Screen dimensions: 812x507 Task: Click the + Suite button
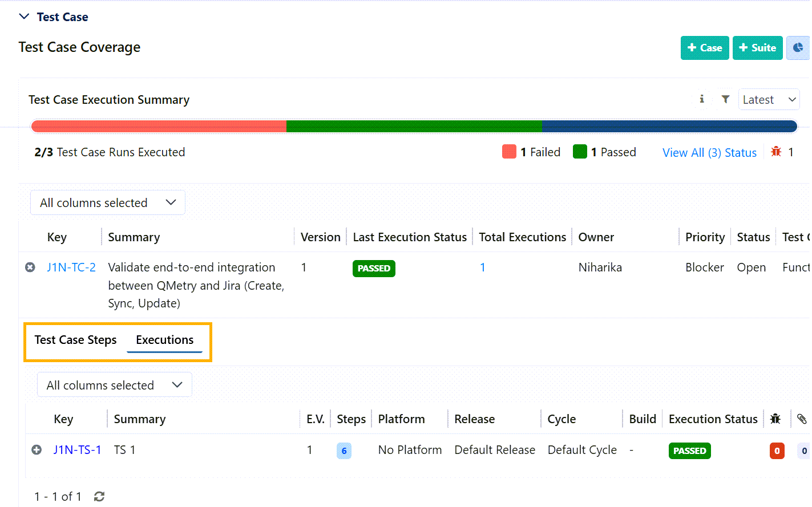pyautogui.click(x=757, y=48)
